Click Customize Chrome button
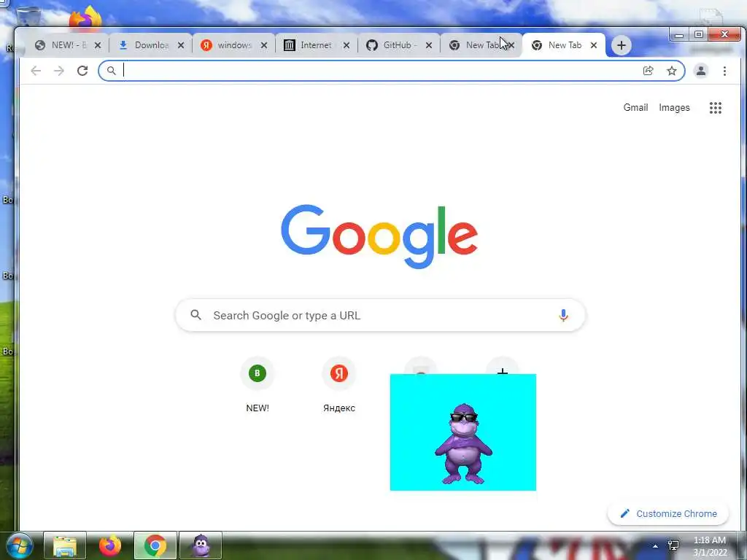 [668, 514]
